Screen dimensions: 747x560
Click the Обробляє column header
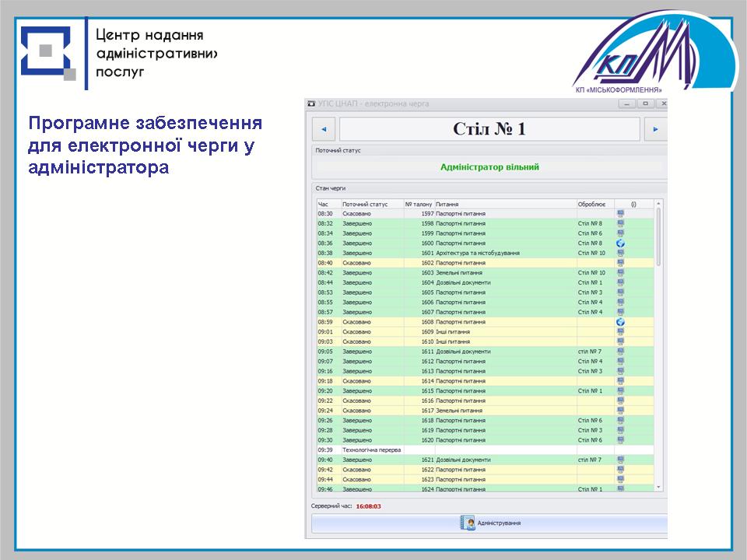[x=594, y=204]
